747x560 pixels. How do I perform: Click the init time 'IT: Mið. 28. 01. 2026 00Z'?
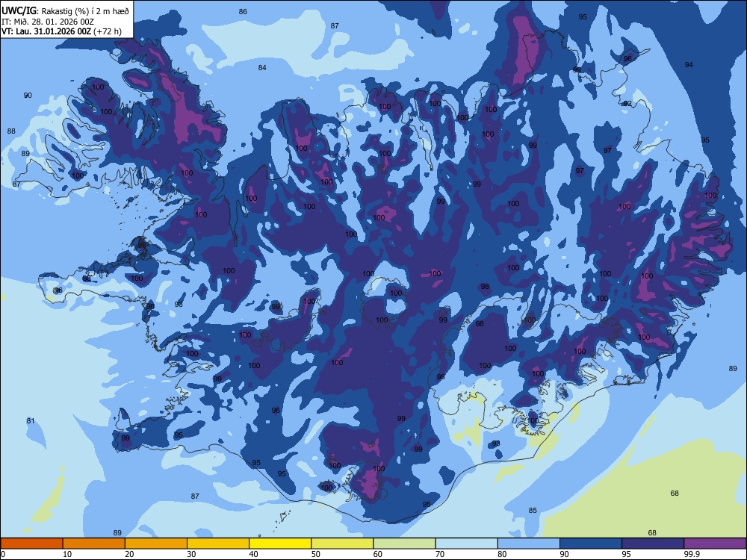[x=48, y=22]
